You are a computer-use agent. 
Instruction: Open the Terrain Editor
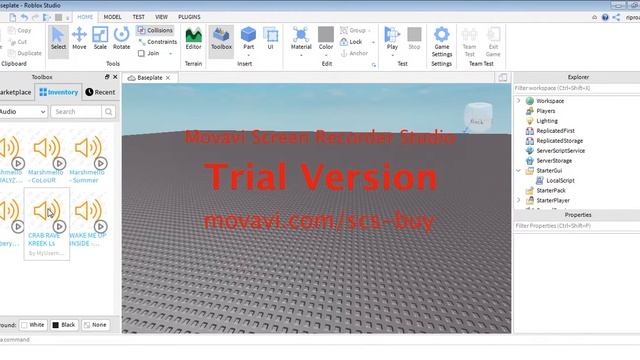[x=193, y=39]
